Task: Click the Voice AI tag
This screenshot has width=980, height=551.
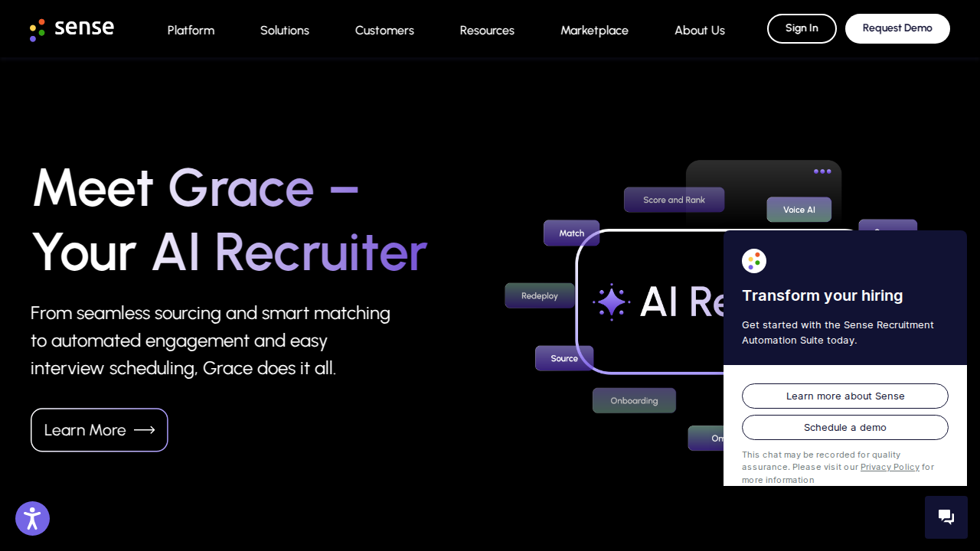Action: point(799,210)
